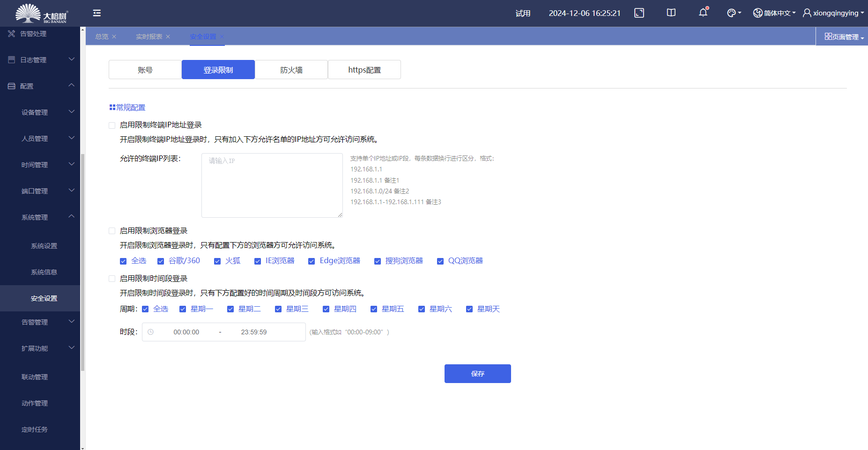The width and height of the screenshot is (868, 450).
Task: Close the 总览 tab
Action: (114, 37)
